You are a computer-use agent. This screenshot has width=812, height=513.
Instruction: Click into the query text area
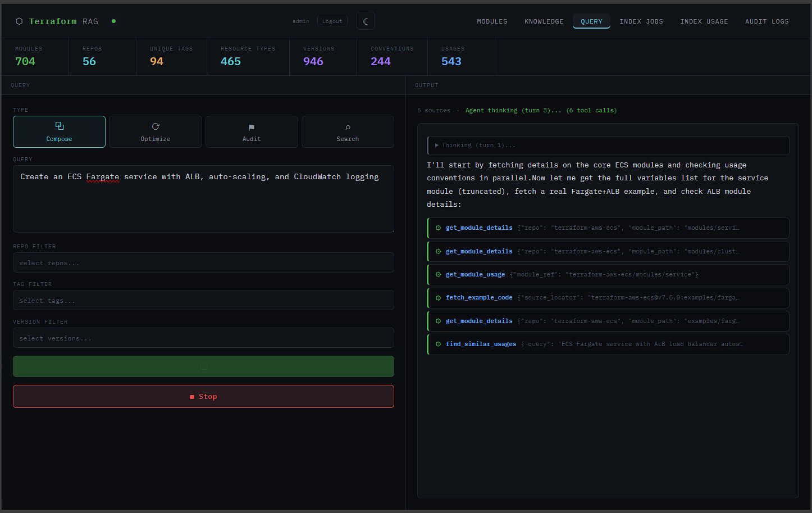click(203, 199)
